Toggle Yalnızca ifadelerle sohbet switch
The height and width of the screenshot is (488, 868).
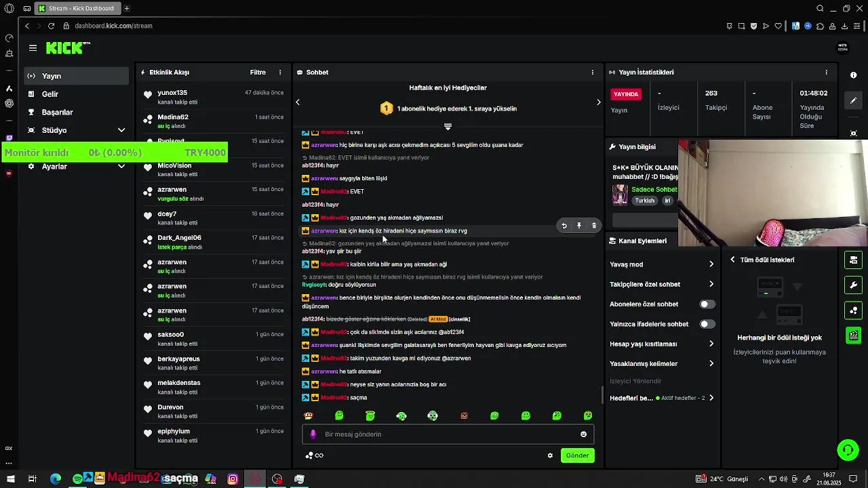click(x=707, y=324)
